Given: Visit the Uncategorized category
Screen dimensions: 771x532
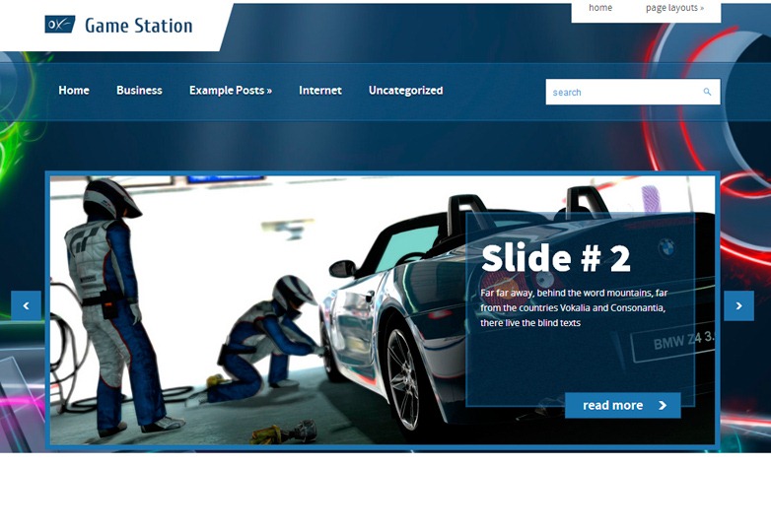Looking at the screenshot, I should pos(405,90).
